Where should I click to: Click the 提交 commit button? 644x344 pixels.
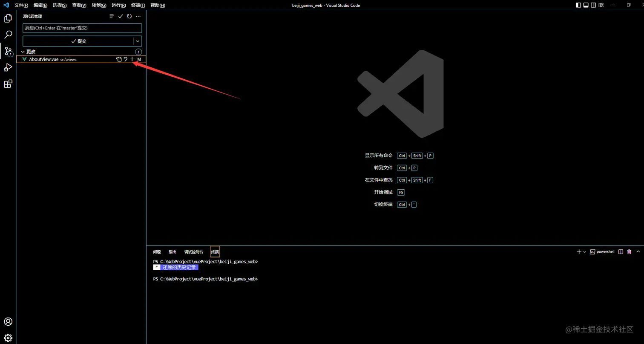point(78,41)
